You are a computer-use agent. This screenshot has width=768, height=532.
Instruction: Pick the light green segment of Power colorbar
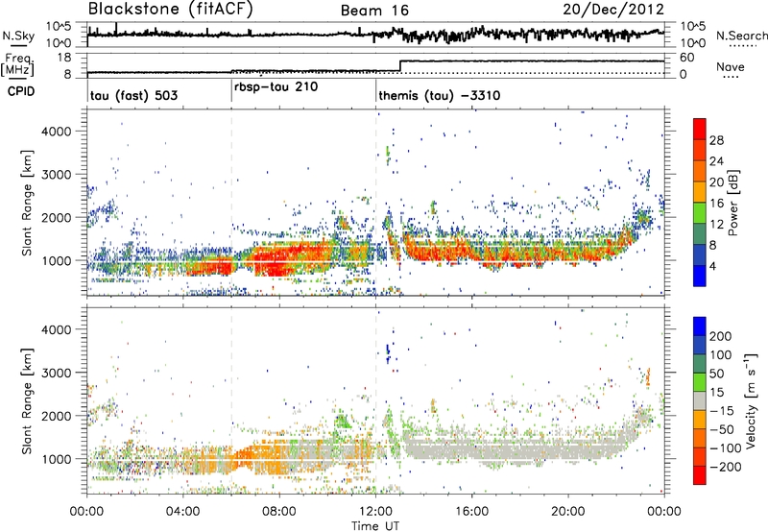pyautogui.click(x=700, y=213)
